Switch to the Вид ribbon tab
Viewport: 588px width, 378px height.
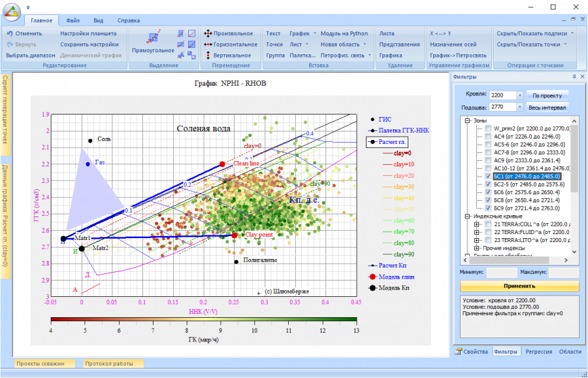tap(98, 20)
